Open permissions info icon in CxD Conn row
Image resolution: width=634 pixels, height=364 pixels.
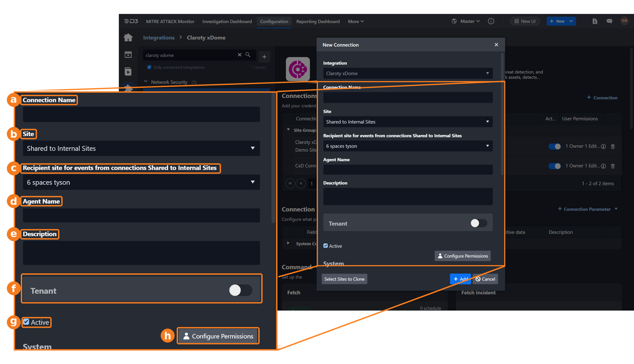click(603, 166)
